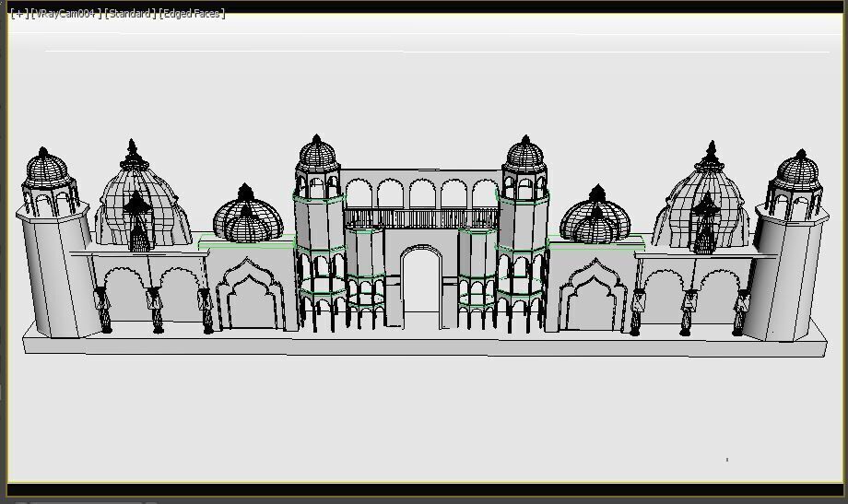
Task: Open the VRayCam004 point-of-view viewport menu
Action: pos(66,14)
